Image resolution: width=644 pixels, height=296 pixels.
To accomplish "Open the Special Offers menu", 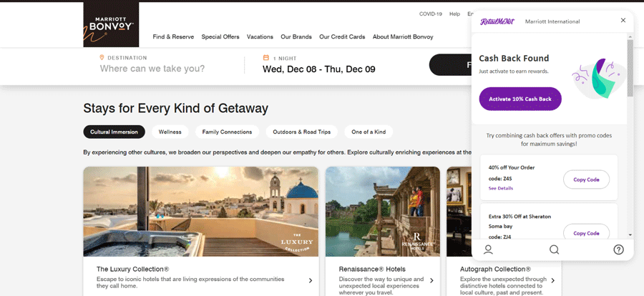I will (x=220, y=36).
